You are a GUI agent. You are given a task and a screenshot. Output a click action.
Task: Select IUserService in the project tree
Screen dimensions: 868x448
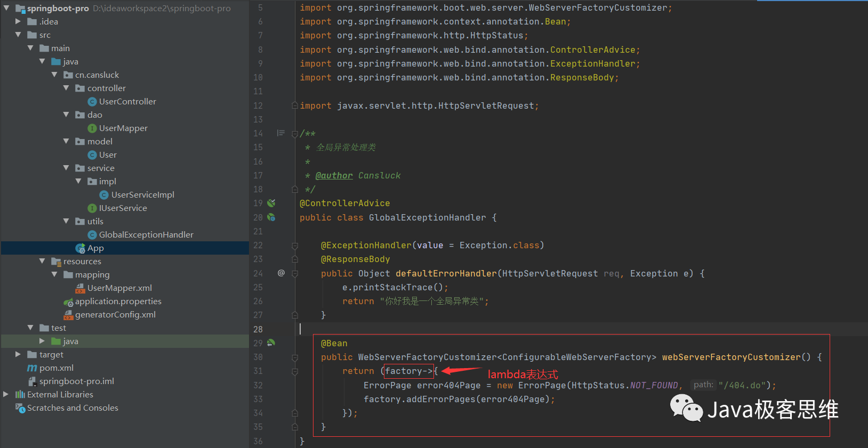(123, 208)
